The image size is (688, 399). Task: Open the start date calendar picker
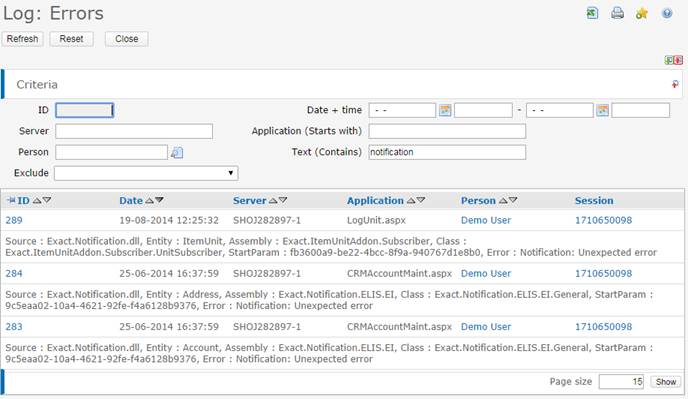445,110
